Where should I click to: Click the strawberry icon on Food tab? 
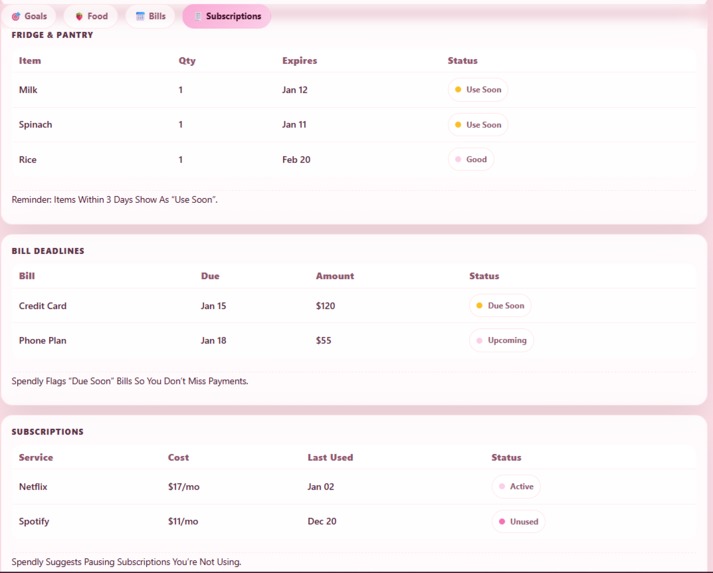(x=79, y=16)
